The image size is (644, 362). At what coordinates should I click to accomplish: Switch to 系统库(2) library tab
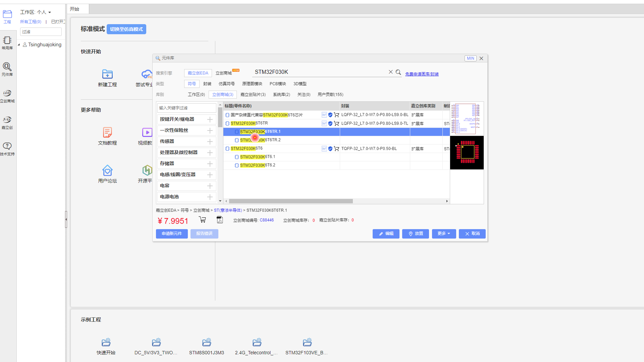pyautogui.click(x=281, y=95)
